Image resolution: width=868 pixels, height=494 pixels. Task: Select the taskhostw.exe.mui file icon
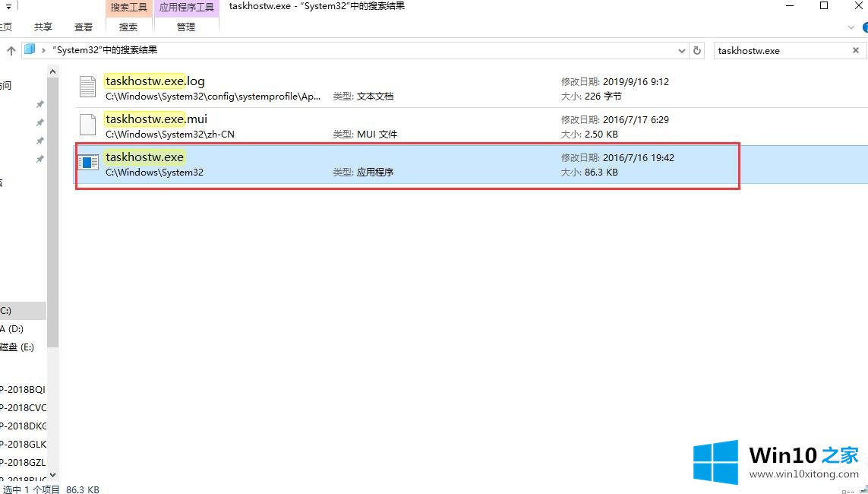[87, 125]
